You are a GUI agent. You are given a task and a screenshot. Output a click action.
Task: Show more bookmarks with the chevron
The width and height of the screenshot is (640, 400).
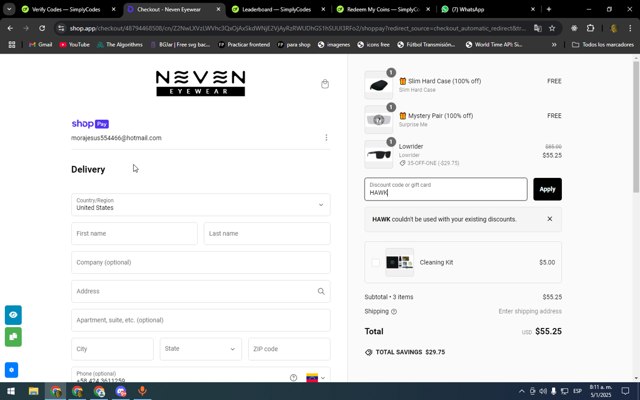click(554, 44)
